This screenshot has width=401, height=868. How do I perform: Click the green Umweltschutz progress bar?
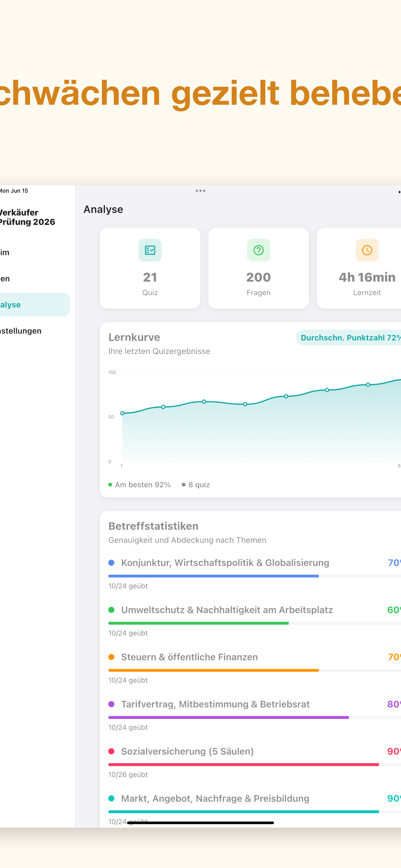pyautogui.click(x=199, y=623)
